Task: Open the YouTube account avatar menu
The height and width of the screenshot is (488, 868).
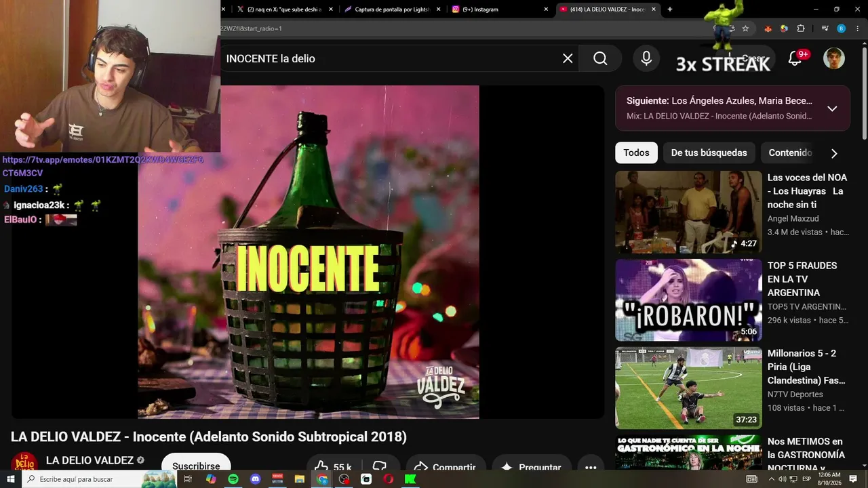Action: tap(833, 59)
